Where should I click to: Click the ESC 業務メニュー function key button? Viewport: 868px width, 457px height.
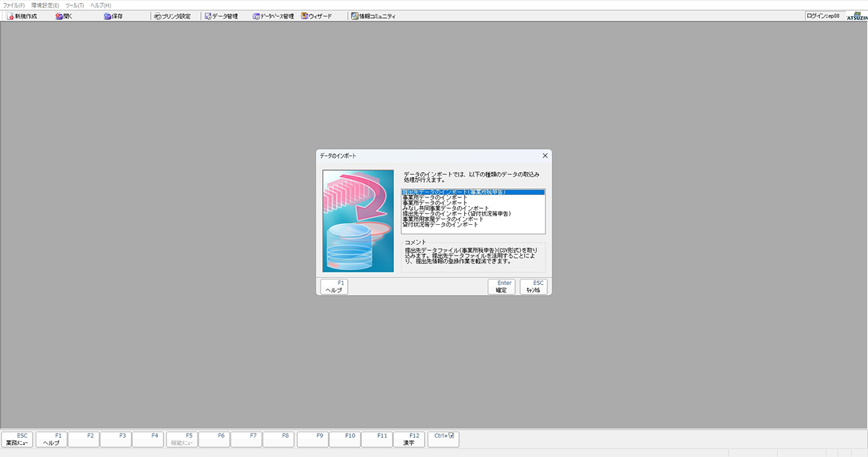[17, 439]
